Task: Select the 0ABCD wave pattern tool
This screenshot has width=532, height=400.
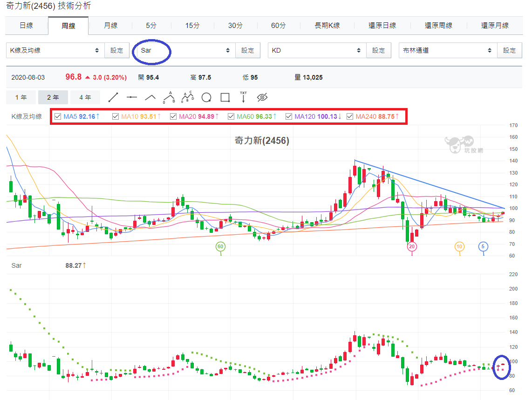Action: tap(188, 97)
